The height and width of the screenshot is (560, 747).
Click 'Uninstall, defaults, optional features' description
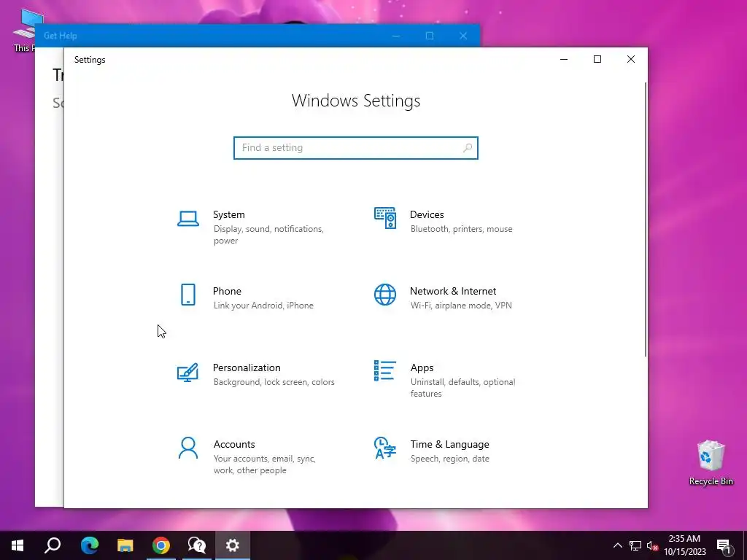[x=462, y=388]
